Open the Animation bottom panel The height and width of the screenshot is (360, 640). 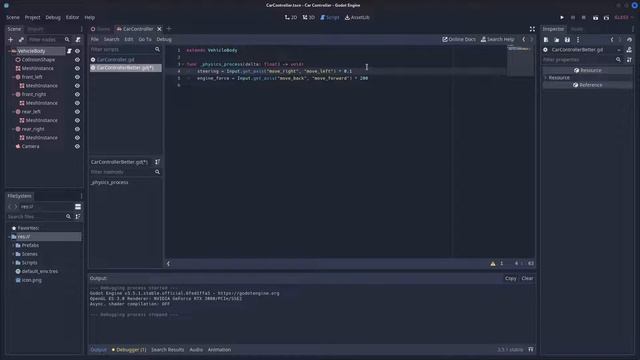(219, 350)
